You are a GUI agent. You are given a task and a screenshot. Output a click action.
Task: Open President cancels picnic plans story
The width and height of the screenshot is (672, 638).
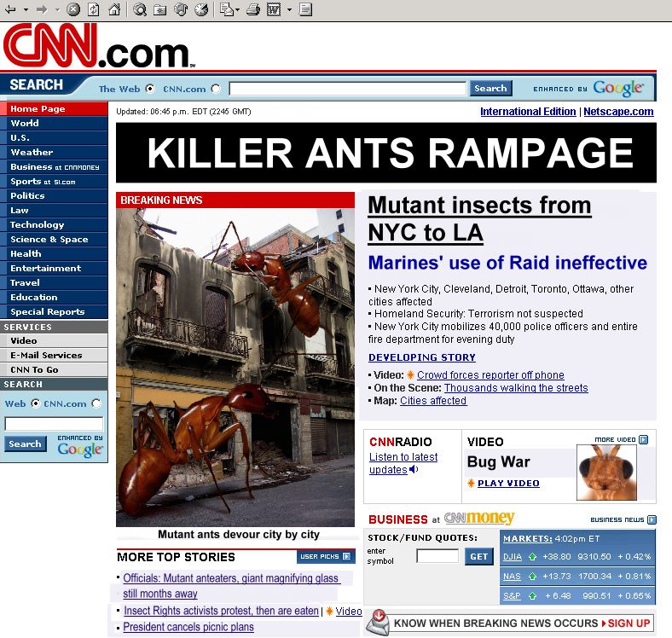pyautogui.click(x=188, y=627)
